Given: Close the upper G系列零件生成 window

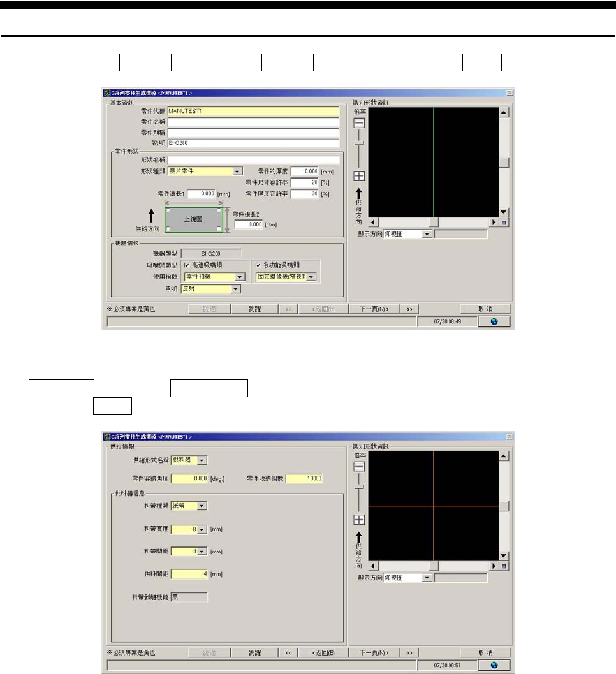Looking at the screenshot, I should (510, 93).
